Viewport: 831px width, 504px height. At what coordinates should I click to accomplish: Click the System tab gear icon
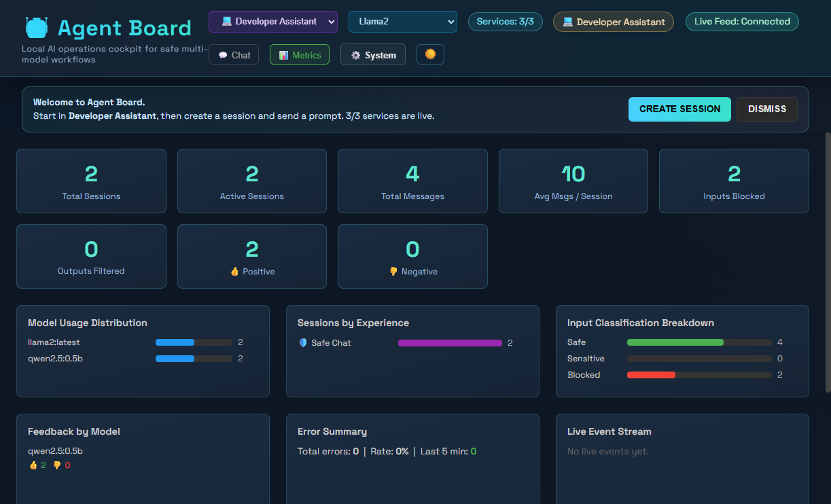tap(355, 55)
